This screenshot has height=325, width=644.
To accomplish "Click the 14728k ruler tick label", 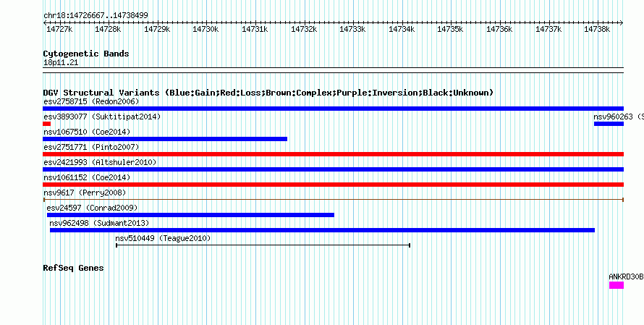I will (x=109, y=29).
